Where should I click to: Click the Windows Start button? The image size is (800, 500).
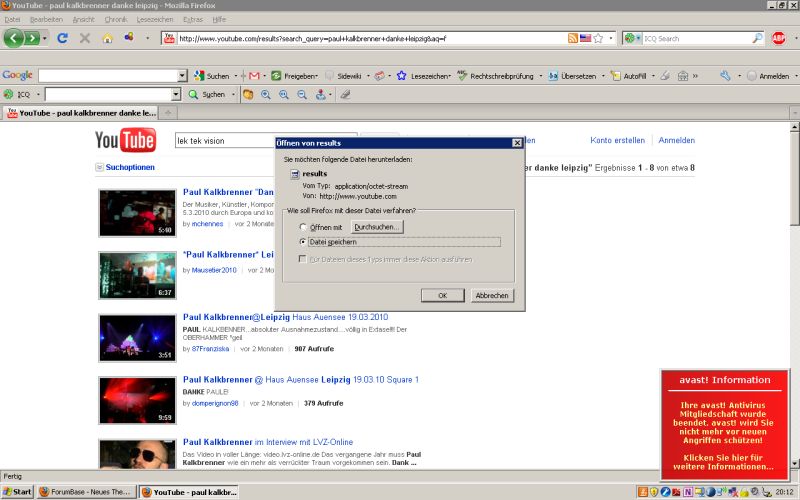click(x=17, y=492)
